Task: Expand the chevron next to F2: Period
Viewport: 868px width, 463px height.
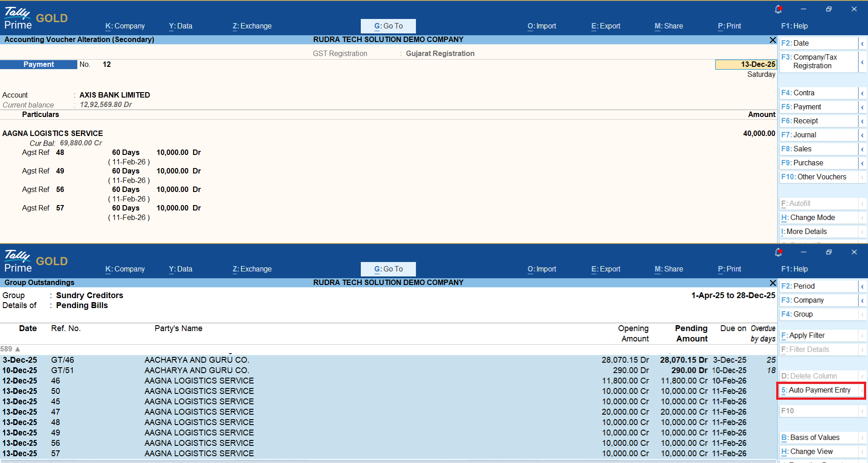Action: 862,287
